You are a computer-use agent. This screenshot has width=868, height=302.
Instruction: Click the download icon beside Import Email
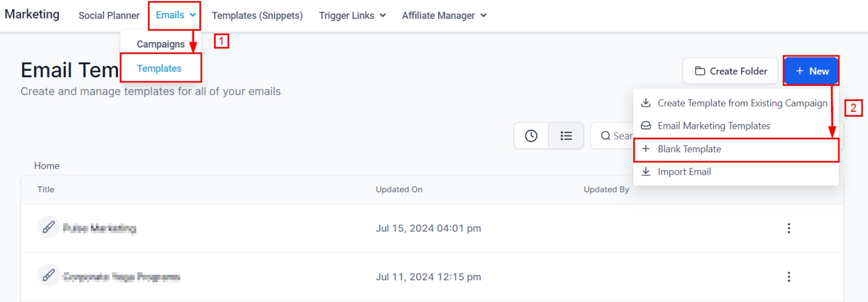(646, 172)
